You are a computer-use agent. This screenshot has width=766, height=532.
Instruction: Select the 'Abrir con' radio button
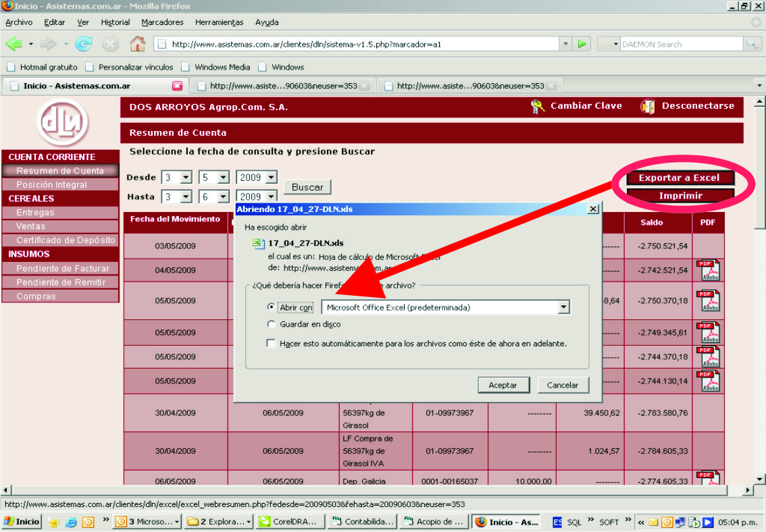click(x=272, y=307)
